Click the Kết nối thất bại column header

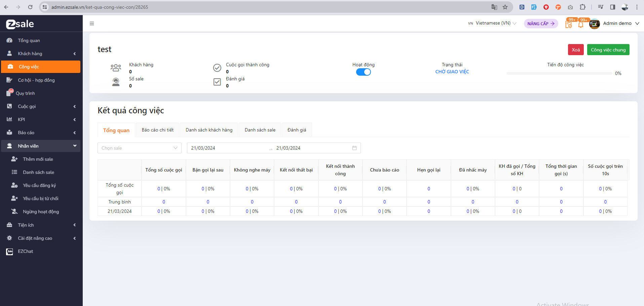(296, 170)
